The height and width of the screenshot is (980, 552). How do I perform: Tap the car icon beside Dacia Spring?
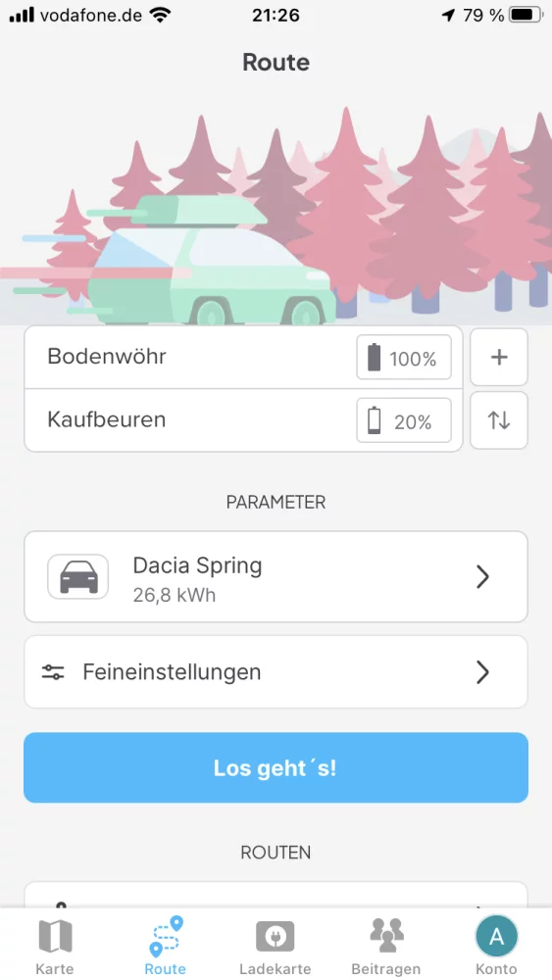click(78, 576)
